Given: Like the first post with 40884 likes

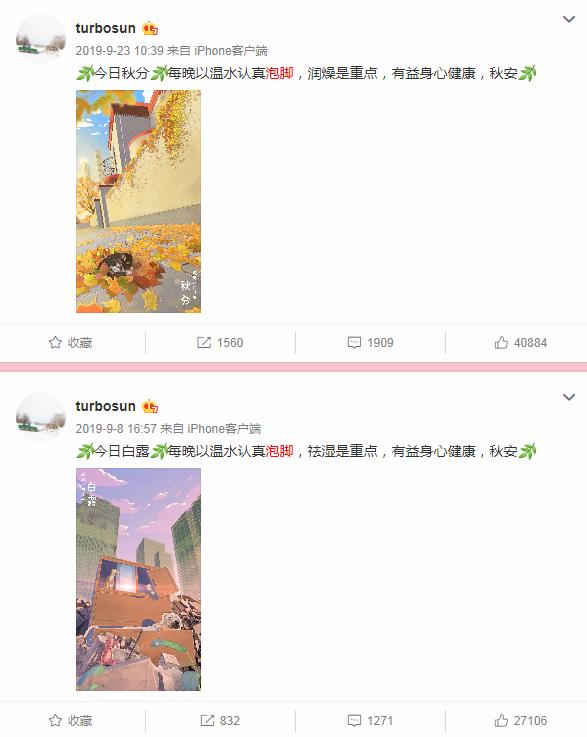Looking at the screenshot, I should pos(501,343).
